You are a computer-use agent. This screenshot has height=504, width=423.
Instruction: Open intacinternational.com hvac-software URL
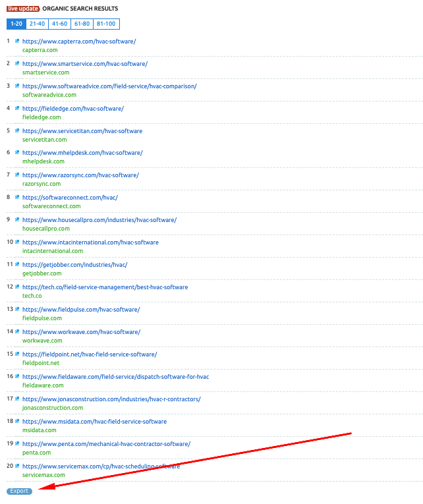pos(90,242)
